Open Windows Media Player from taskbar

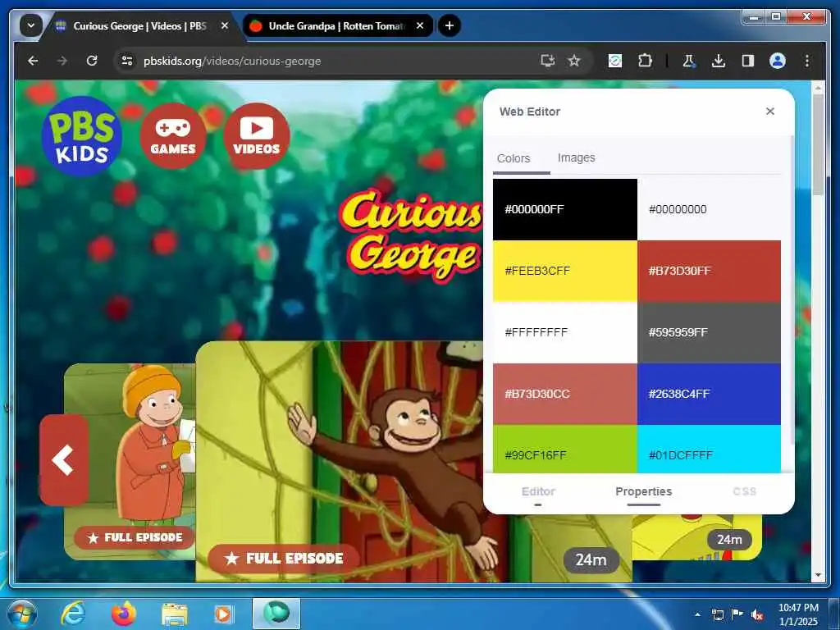[x=223, y=614]
